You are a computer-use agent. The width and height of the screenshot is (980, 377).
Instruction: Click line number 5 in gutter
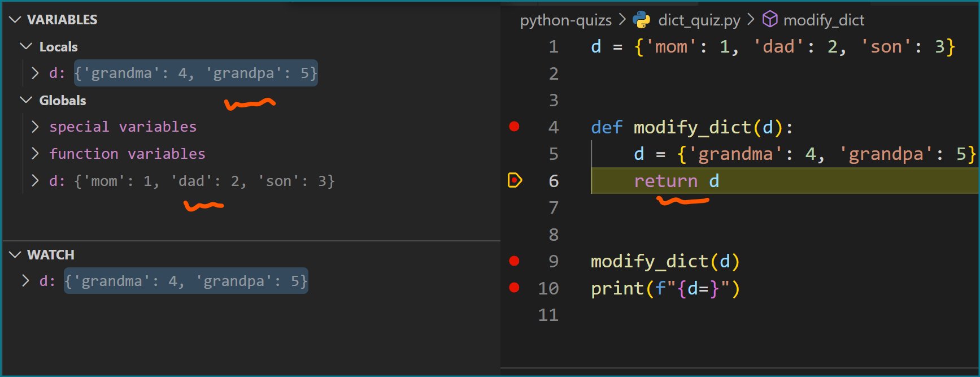(x=554, y=154)
